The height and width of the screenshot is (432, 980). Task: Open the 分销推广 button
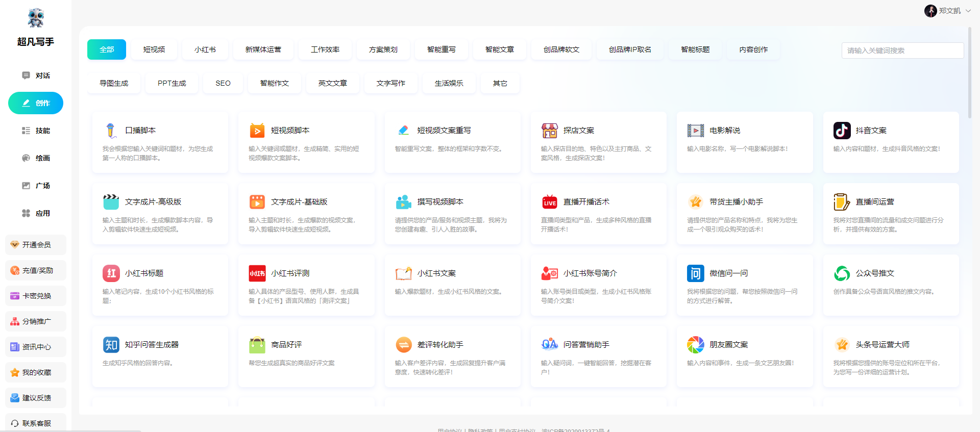[x=36, y=321]
